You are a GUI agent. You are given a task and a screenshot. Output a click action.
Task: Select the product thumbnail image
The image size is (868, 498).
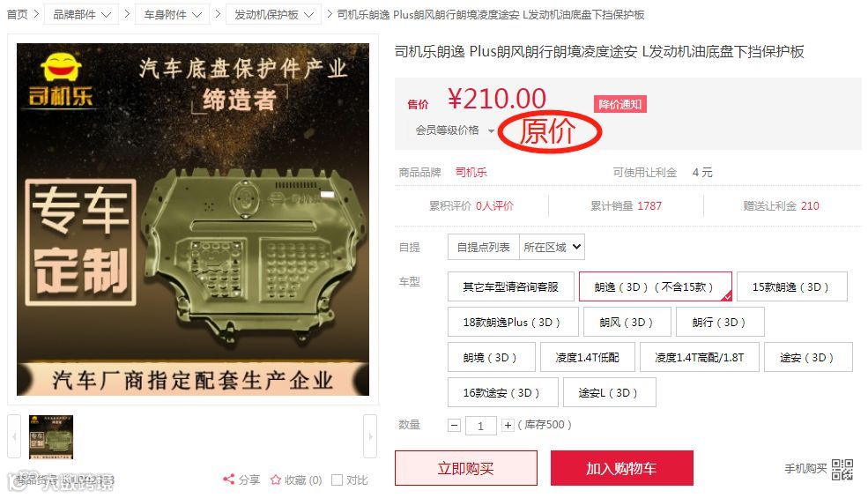pyautogui.click(x=51, y=437)
